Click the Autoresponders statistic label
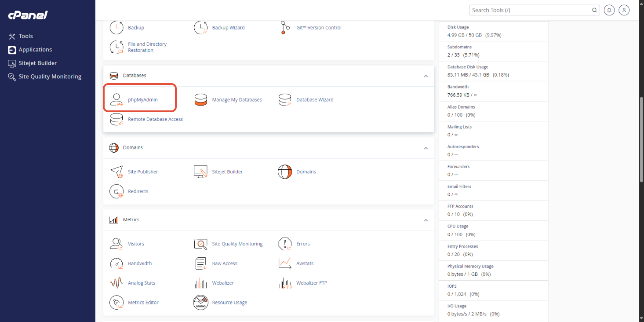The height and width of the screenshot is (322, 644). click(463, 147)
